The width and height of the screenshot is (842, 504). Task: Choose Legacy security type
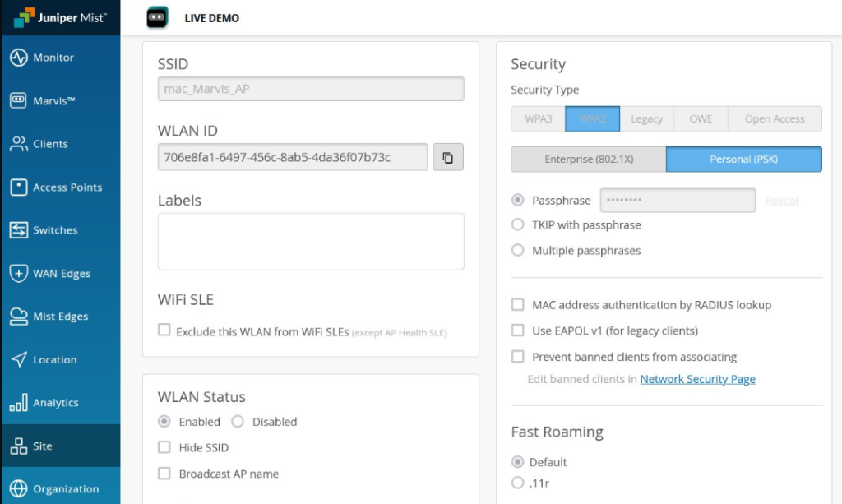point(646,118)
